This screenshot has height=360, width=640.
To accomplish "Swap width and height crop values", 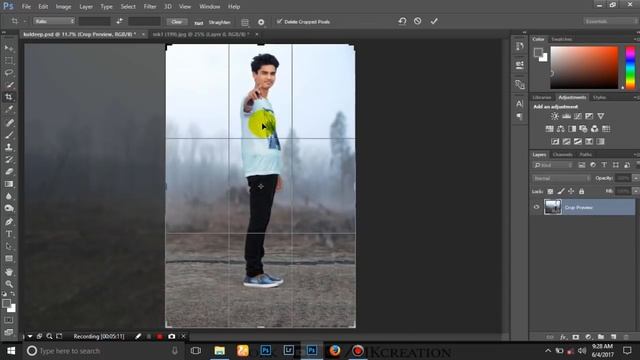I will pyautogui.click(x=119, y=21).
